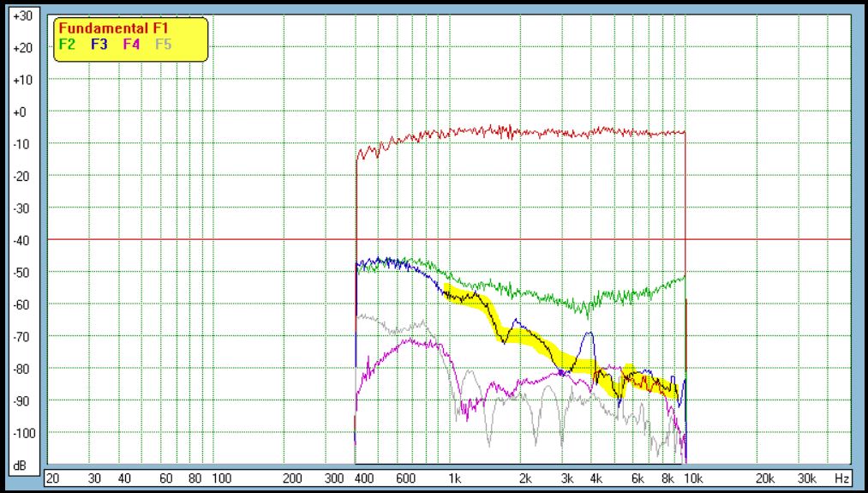Click the -100 dB axis label
The height and width of the screenshot is (493, 868).
(22, 433)
